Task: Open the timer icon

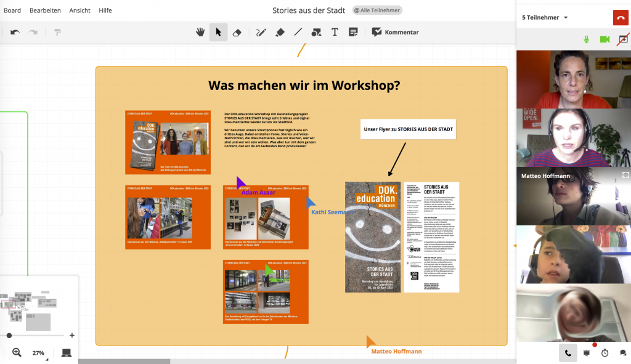Action: pos(605,353)
